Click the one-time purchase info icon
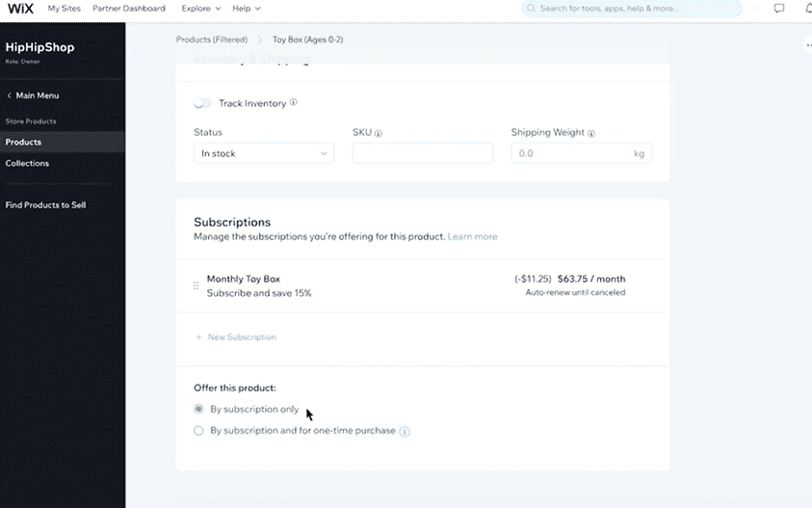 (405, 432)
